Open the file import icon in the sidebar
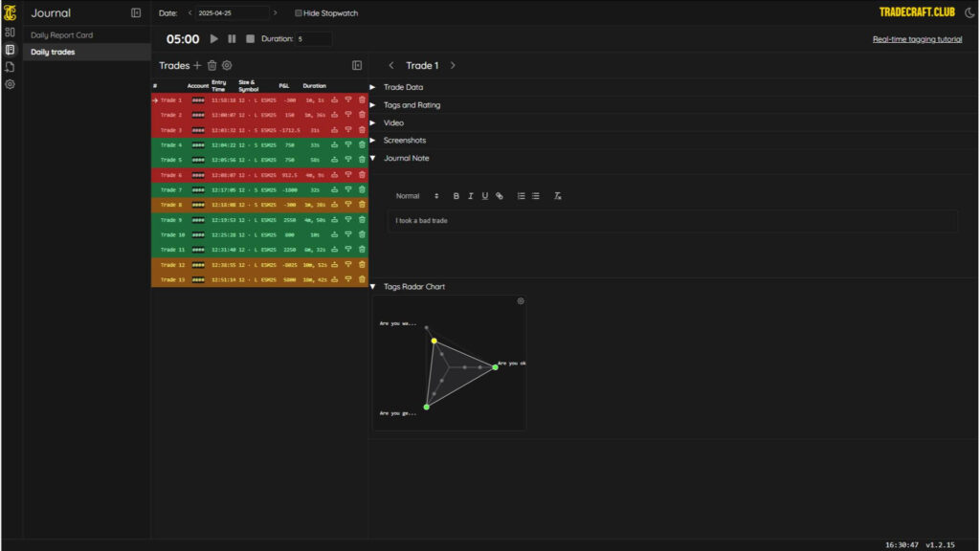 pos(10,67)
